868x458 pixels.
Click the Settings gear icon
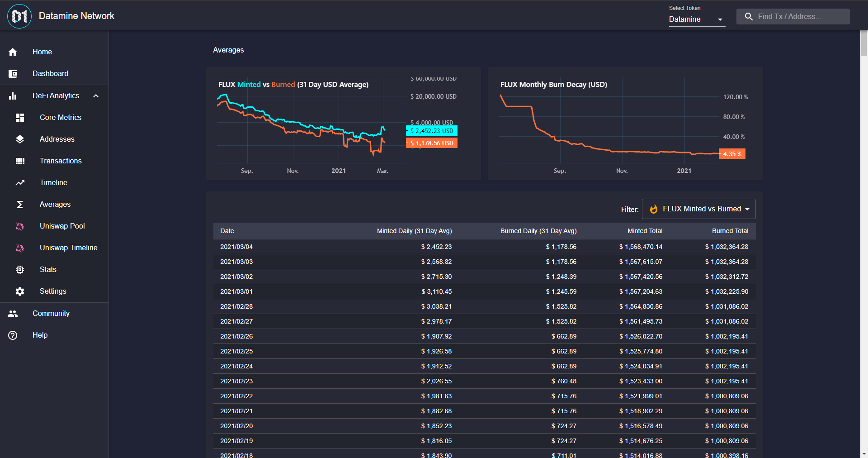click(x=20, y=291)
